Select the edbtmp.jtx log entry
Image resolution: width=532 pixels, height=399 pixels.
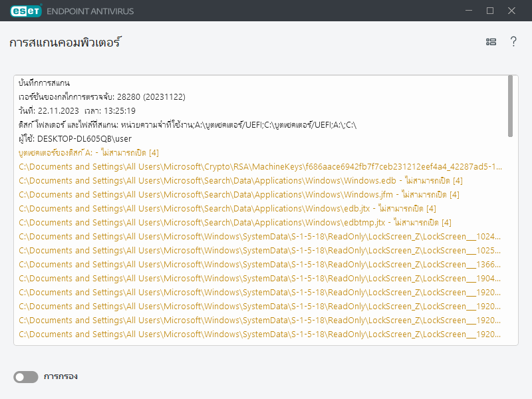click(x=235, y=222)
